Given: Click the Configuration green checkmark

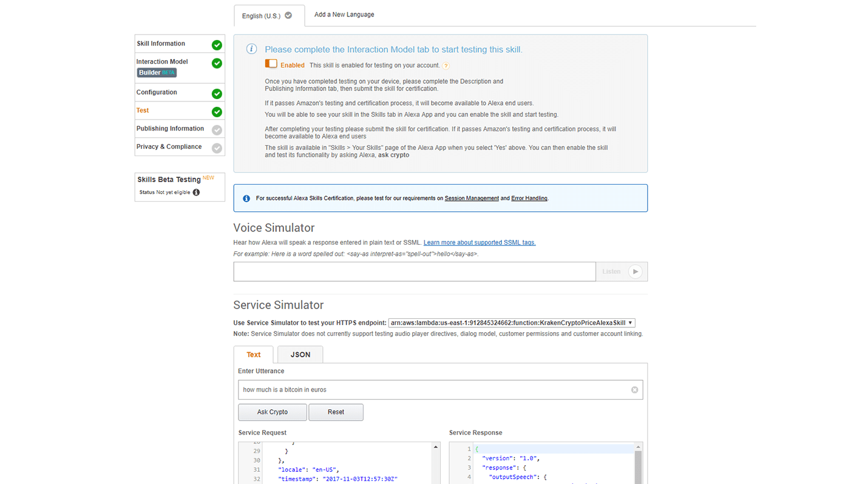Looking at the screenshot, I should tap(217, 94).
